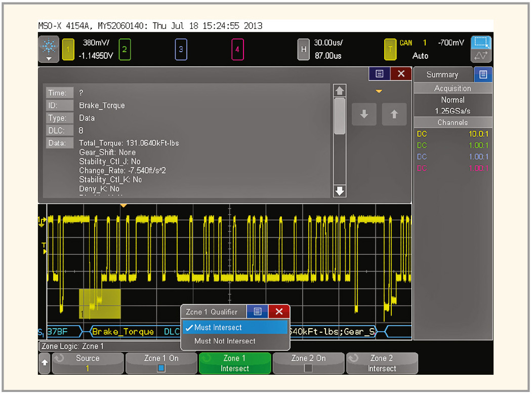Close the Zone 1 Qualifier popup
This screenshot has width=532, height=394.
pos(279,311)
